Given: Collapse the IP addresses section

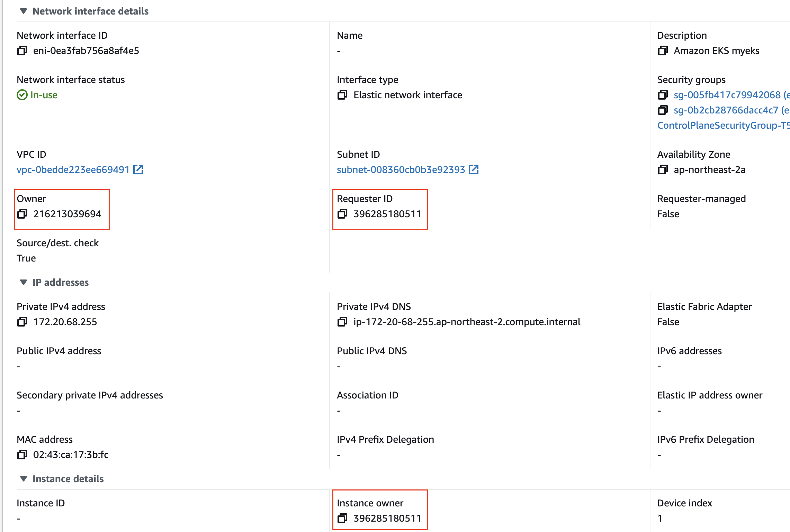Looking at the screenshot, I should 24,282.
